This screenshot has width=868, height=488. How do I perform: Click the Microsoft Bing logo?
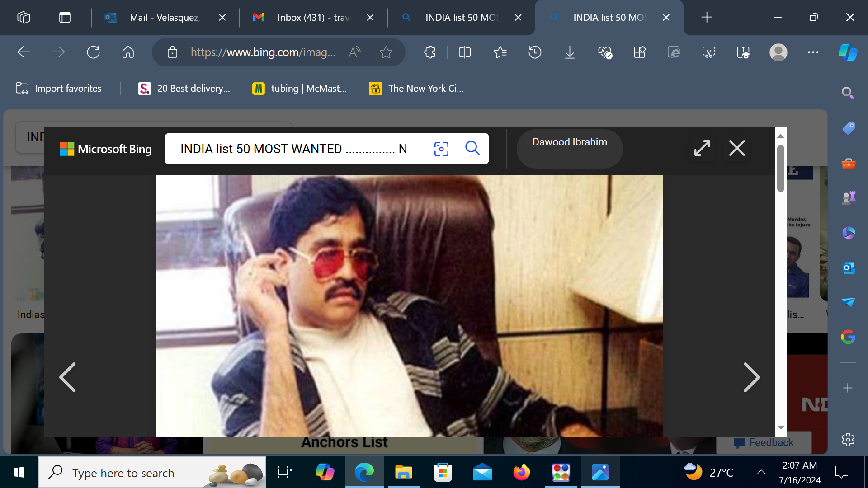(106, 149)
